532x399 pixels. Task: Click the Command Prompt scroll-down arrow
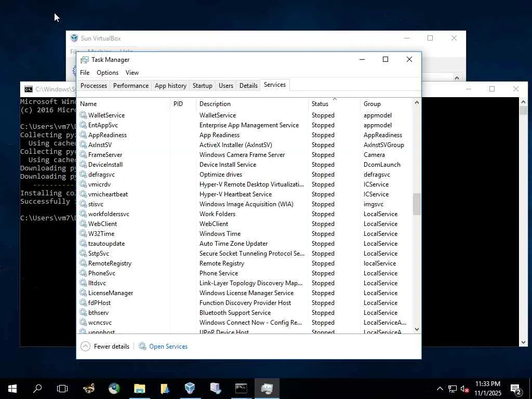(523, 343)
